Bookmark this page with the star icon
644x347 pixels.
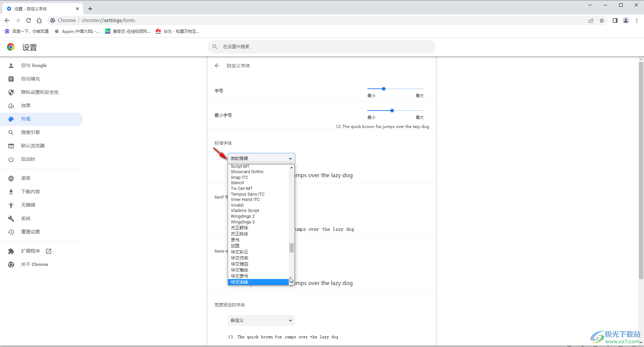pyautogui.click(x=602, y=20)
